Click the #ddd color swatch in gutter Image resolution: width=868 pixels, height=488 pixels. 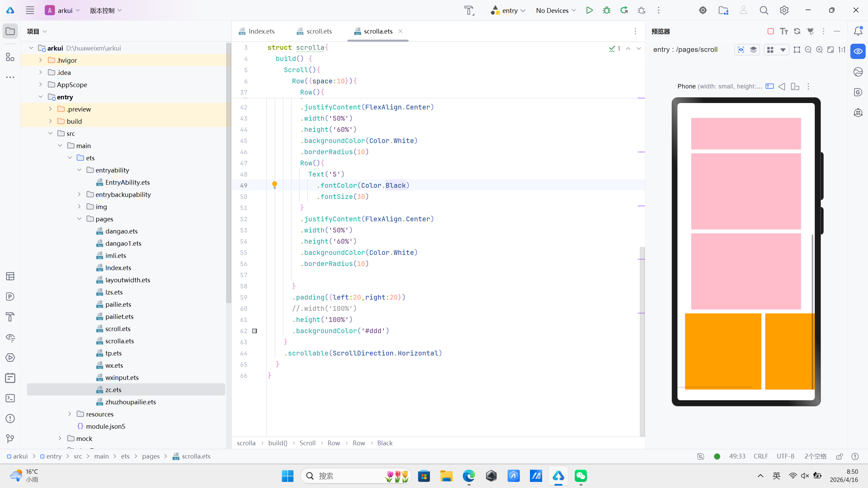pyautogui.click(x=254, y=331)
